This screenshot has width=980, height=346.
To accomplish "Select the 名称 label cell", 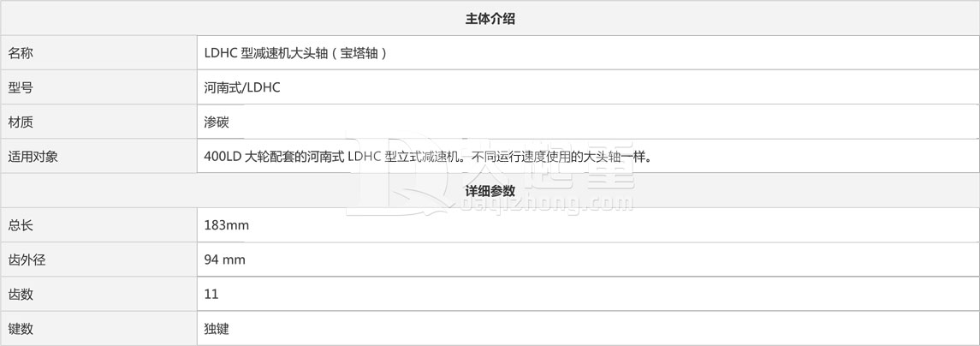I will click(x=98, y=53).
